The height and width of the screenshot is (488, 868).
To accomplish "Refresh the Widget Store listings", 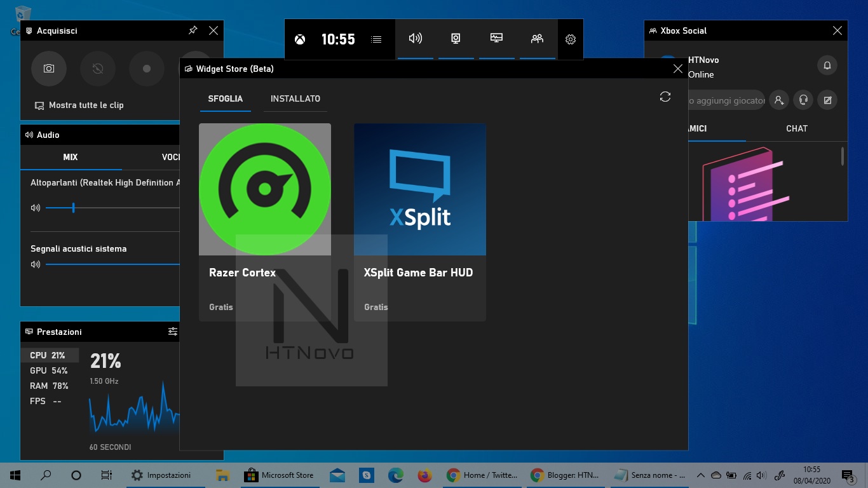I will point(665,97).
